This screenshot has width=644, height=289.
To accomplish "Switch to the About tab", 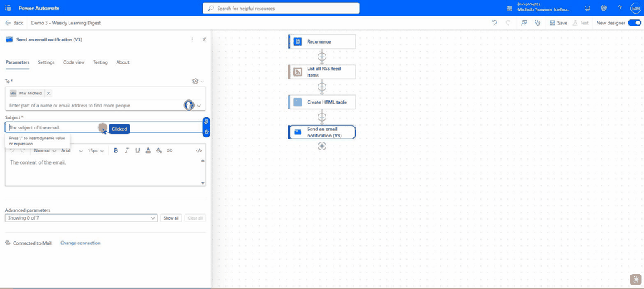I will 123,62.
